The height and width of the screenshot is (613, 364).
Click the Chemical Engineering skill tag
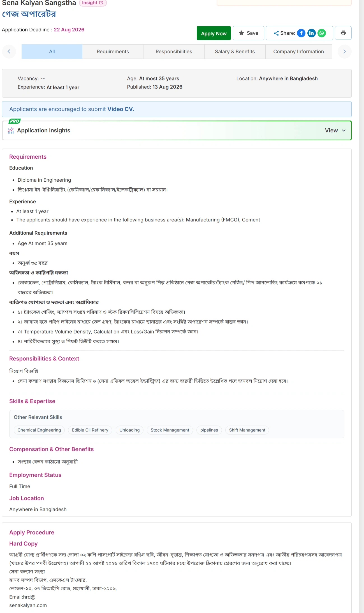(x=39, y=430)
